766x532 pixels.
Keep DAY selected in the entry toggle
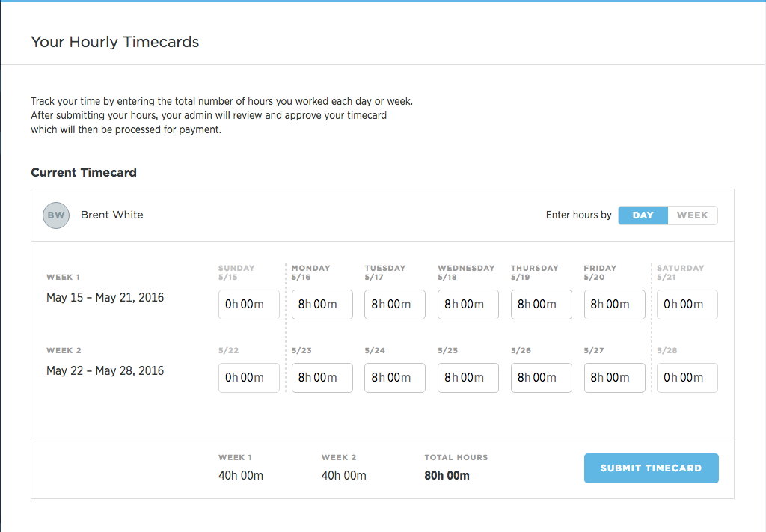643,215
